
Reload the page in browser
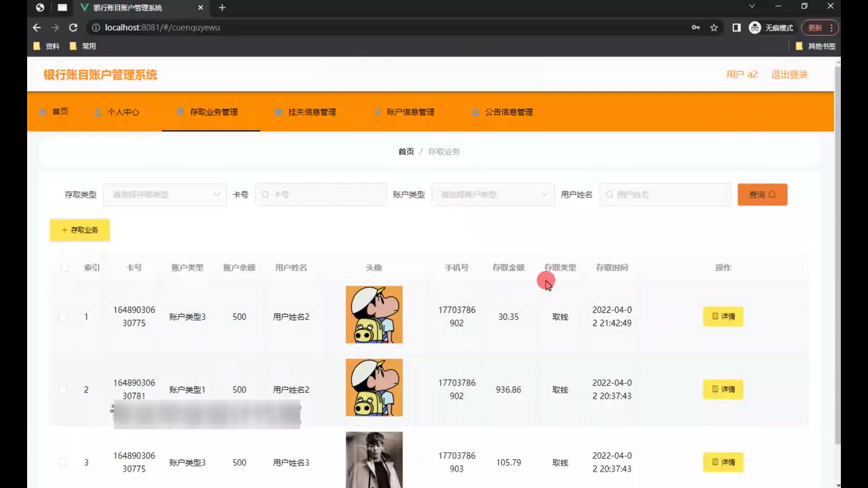[73, 28]
